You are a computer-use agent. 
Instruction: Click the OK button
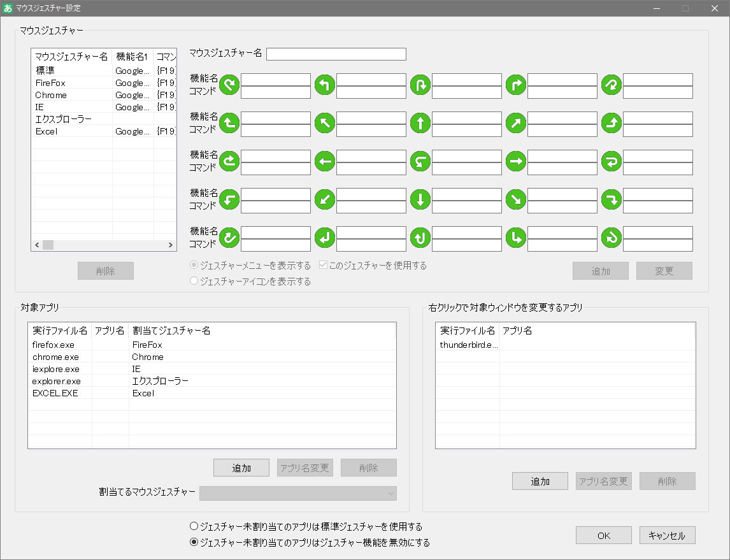[x=603, y=535]
